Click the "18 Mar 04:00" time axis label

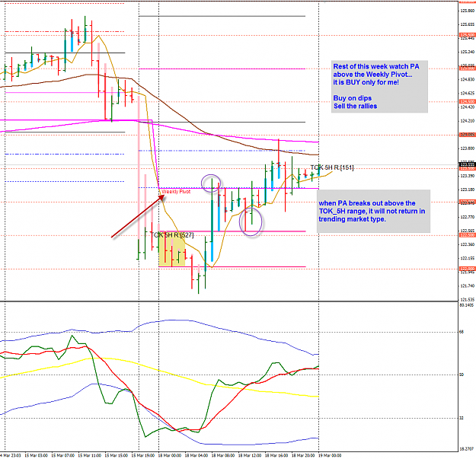tap(196, 455)
